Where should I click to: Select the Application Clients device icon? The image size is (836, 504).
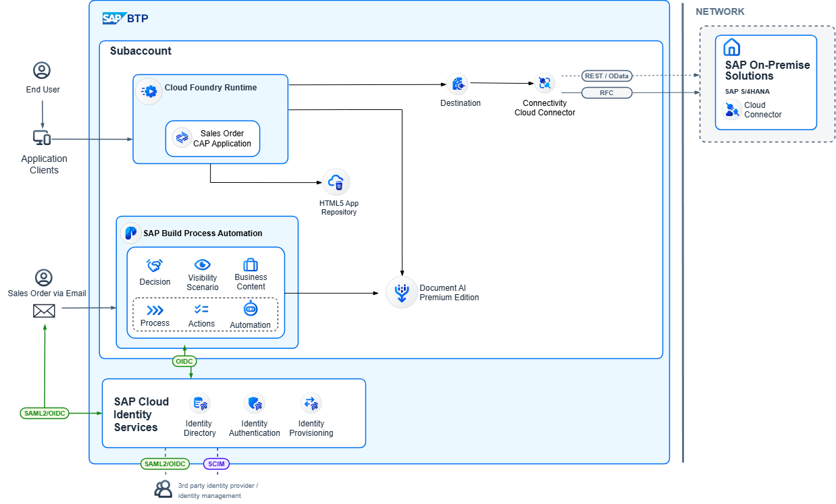(42, 138)
